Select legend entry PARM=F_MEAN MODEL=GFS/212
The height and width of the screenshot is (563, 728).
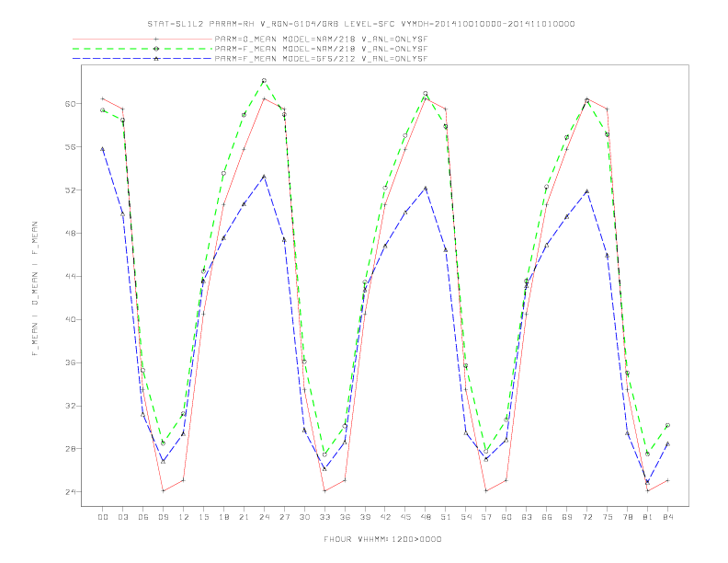coord(321,59)
